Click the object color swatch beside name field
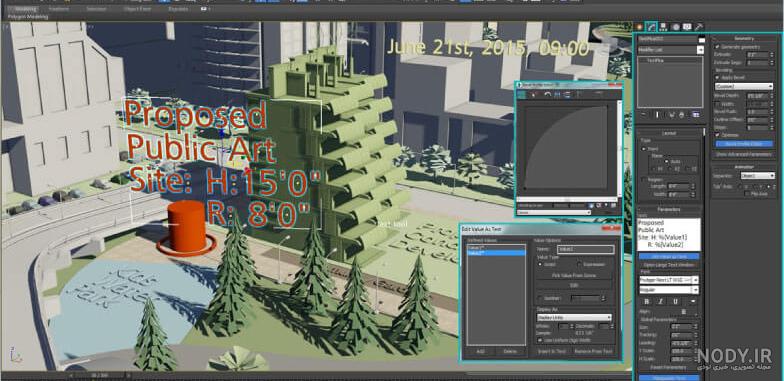 pyautogui.click(x=702, y=40)
